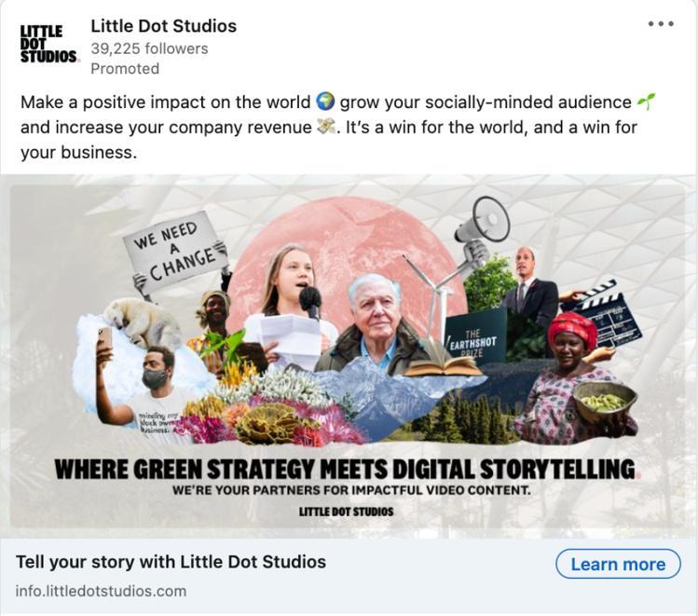Open the info.littledotstudios.com link
The width and height of the screenshot is (698, 616).
tap(101, 591)
